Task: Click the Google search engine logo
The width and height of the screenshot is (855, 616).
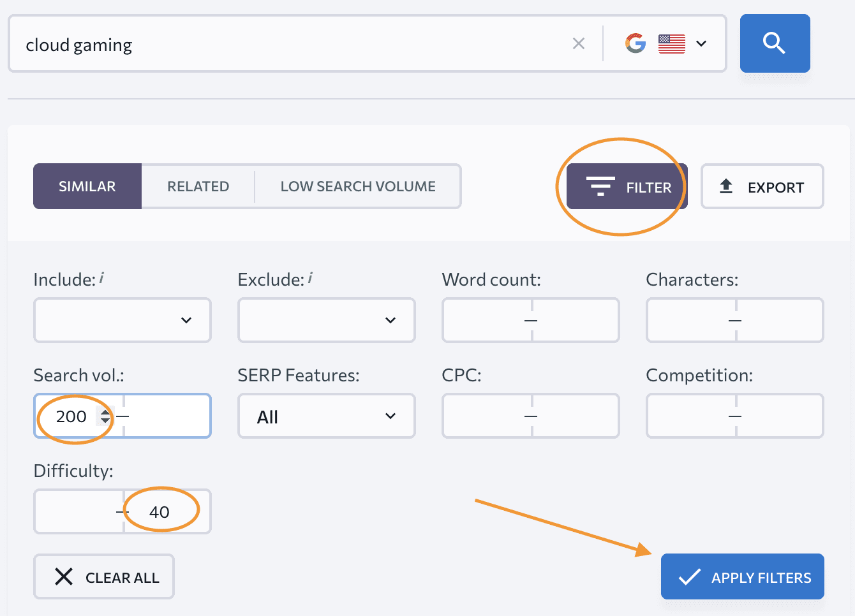Action: [636, 43]
